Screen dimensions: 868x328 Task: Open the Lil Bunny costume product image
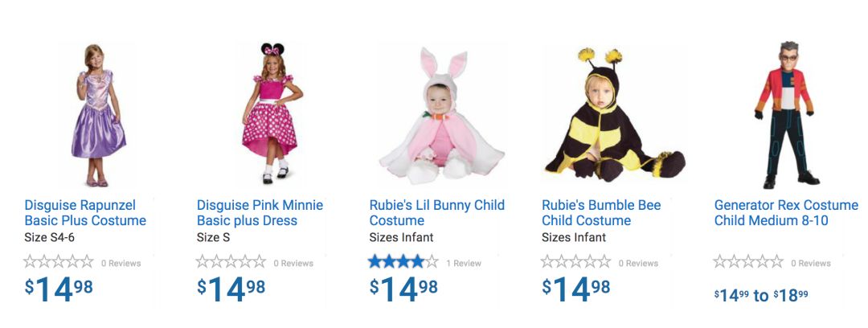[441, 117]
